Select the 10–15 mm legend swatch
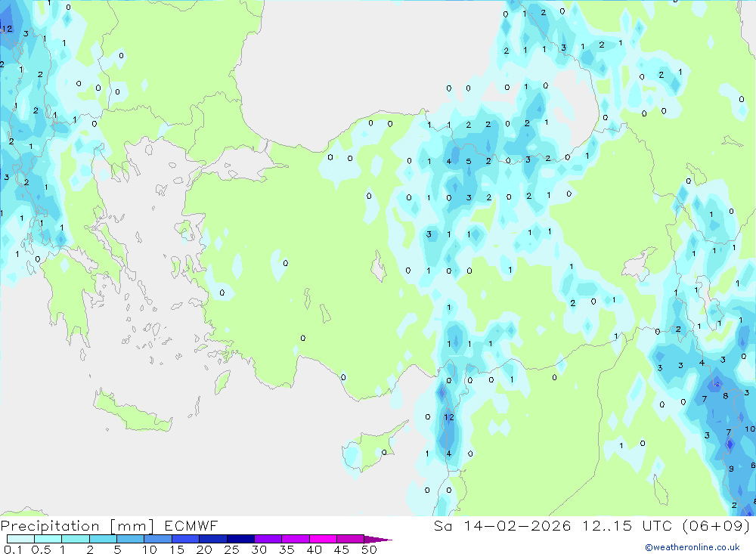The image size is (756, 554). tap(158, 539)
